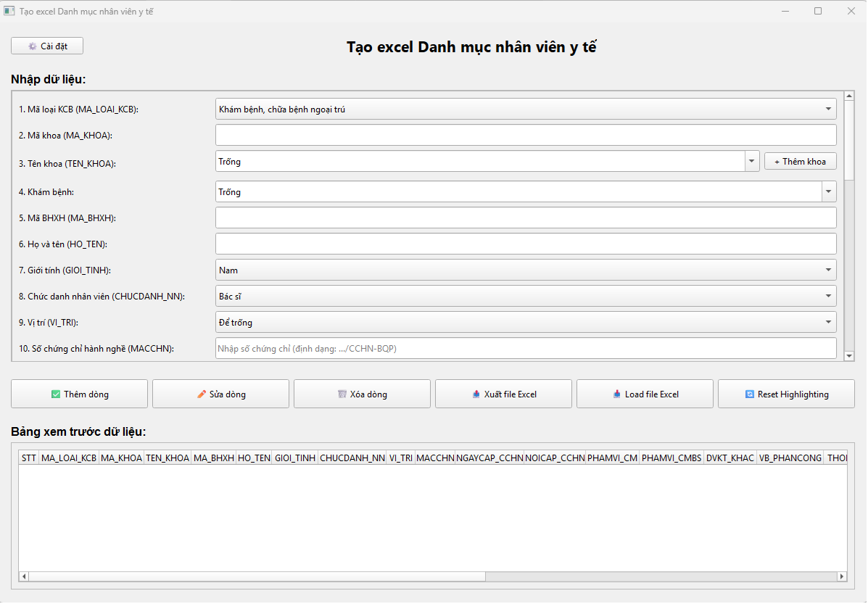Click the export icon on Xuất file Excel

click(x=476, y=394)
